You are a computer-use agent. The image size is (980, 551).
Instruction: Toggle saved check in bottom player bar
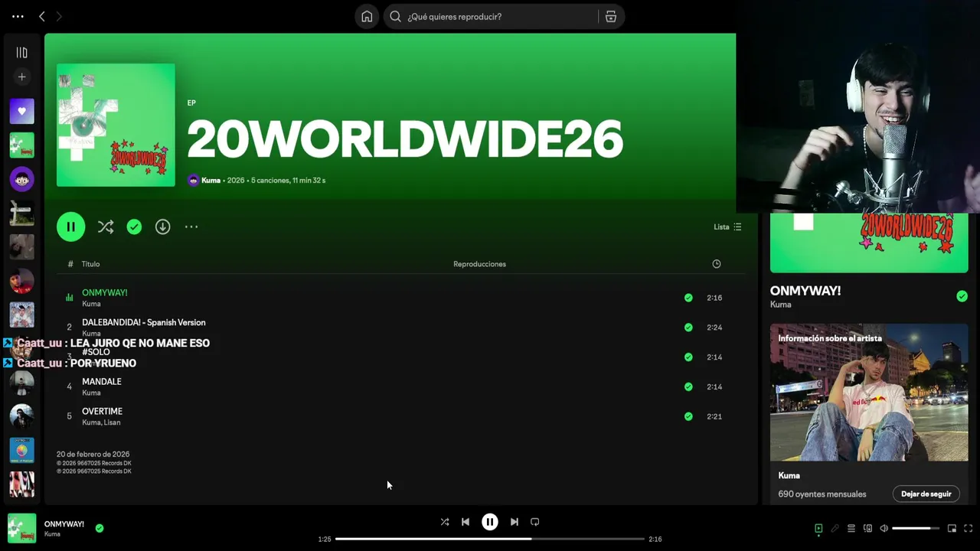tap(100, 527)
